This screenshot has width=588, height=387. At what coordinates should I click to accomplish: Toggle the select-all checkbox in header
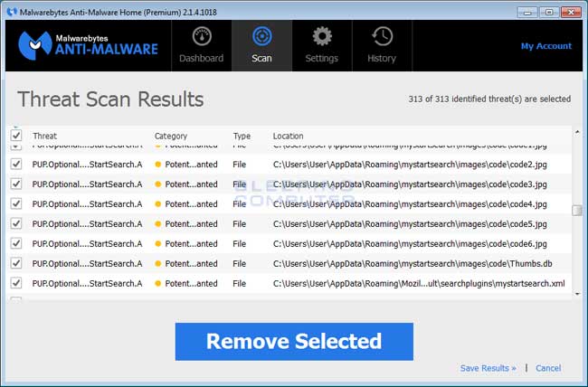click(16, 136)
